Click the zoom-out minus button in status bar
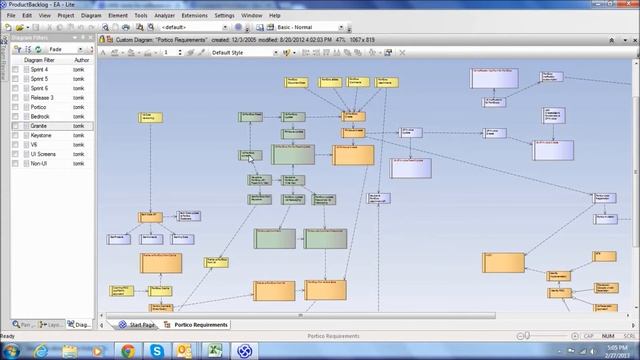The width and height of the screenshot is (640, 360). pos(520,336)
